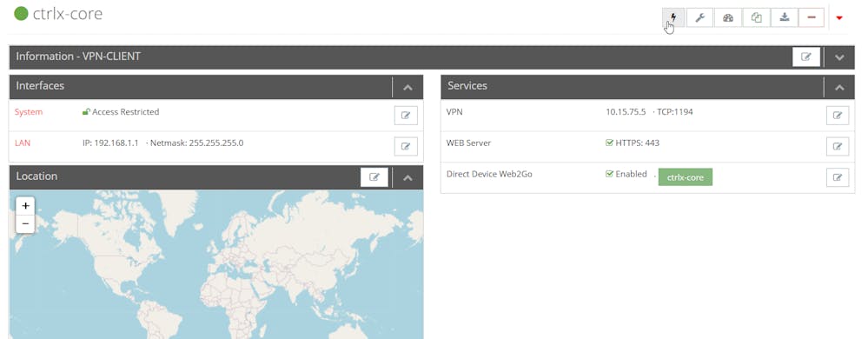Click the Access Restricted text

126,112
